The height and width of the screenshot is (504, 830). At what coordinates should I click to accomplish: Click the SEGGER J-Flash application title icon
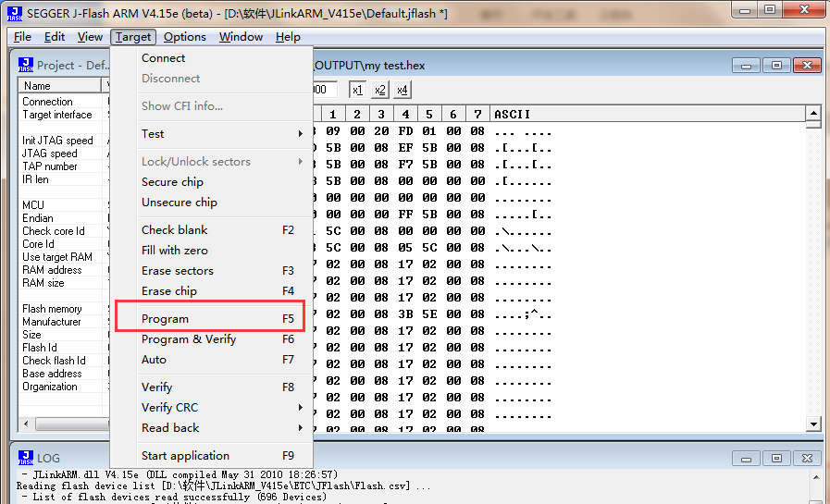[14, 13]
